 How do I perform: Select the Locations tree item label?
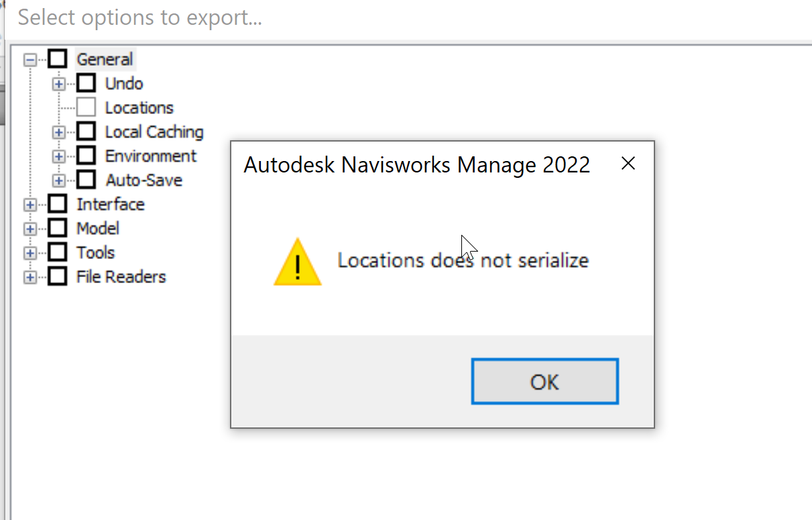point(139,107)
